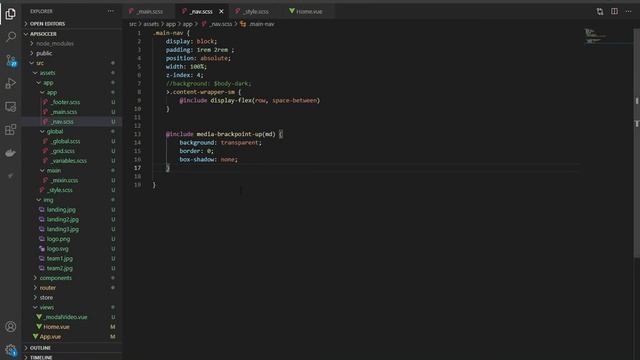
Task: Open landing.jpg image file
Action: pyautogui.click(x=61, y=209)
